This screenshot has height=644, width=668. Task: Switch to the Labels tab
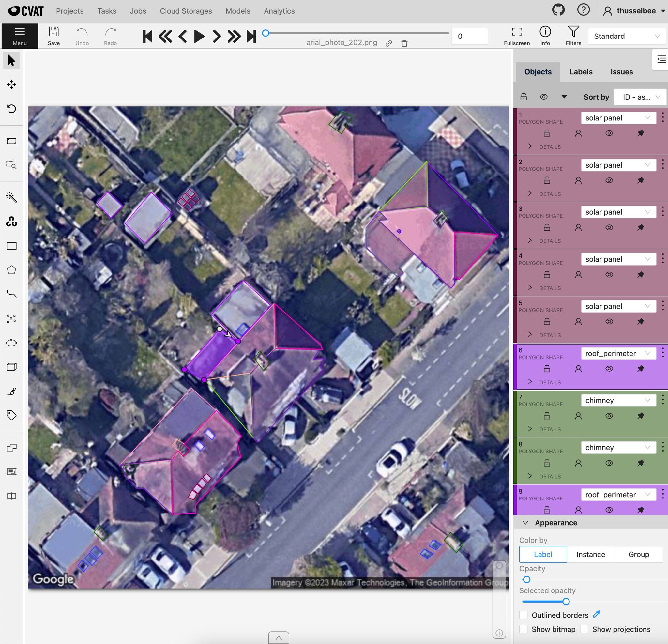point(581,72)
